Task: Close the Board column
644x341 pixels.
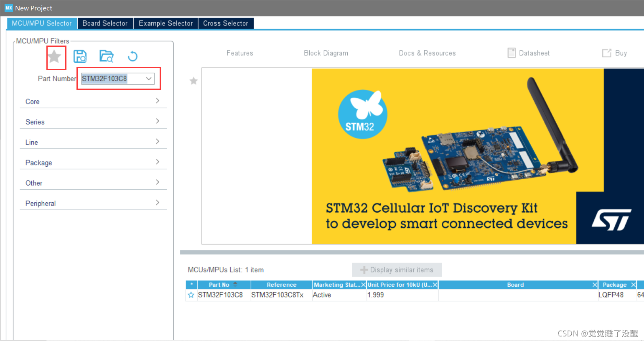Action: click(x=595, y=285)
